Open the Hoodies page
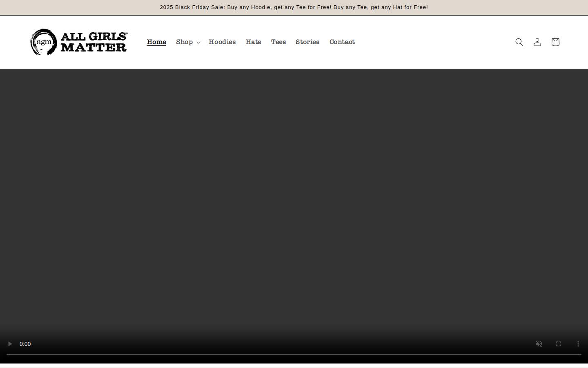Image resolution: width=588 pixels, height=368 pixels. [x=222, y=42]
